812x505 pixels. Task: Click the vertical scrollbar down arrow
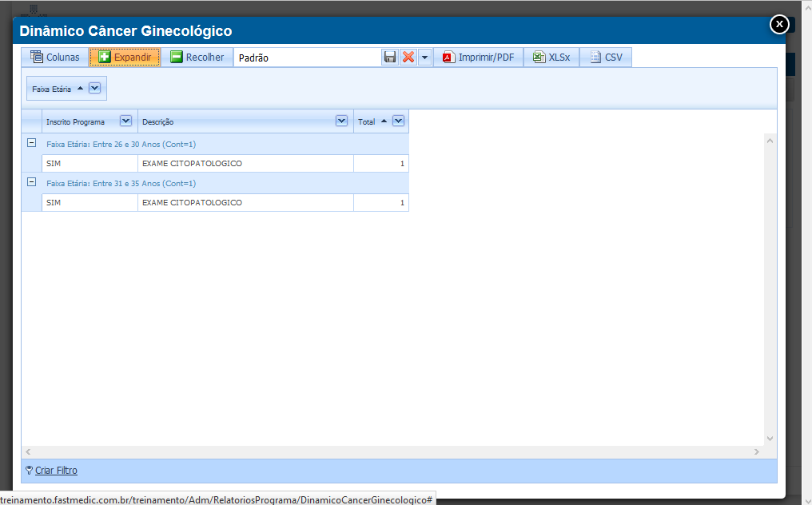770,439
